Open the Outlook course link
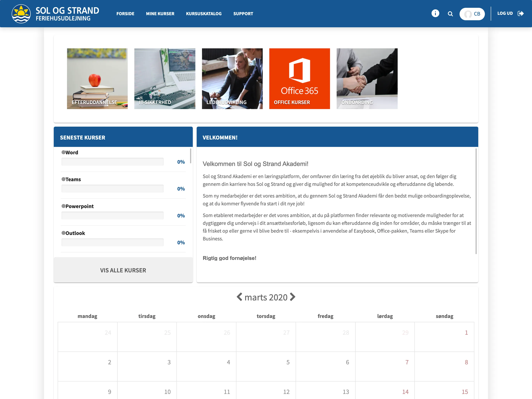The width and height of the screenshot is (532, 399). pos(75,233)
